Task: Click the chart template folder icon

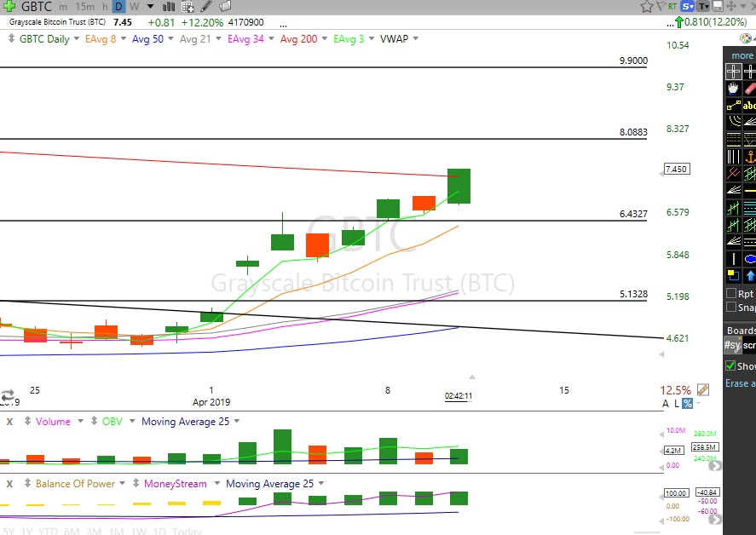Action: [225, 6]
